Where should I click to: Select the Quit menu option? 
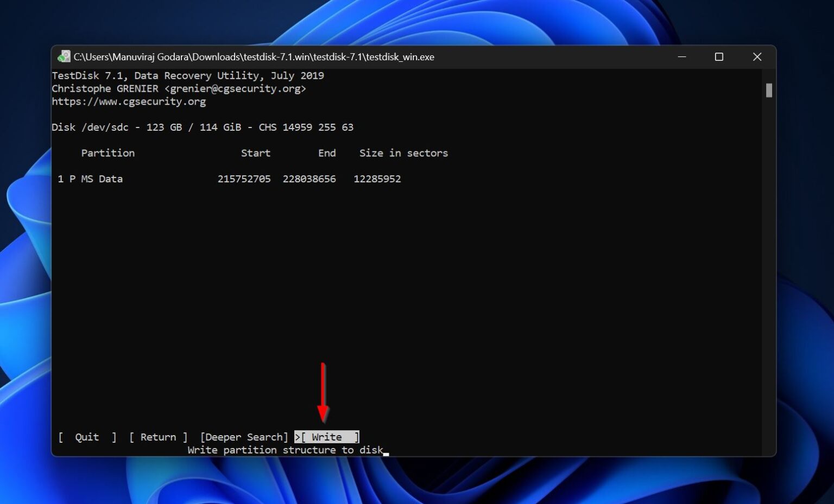pos(87,437)
